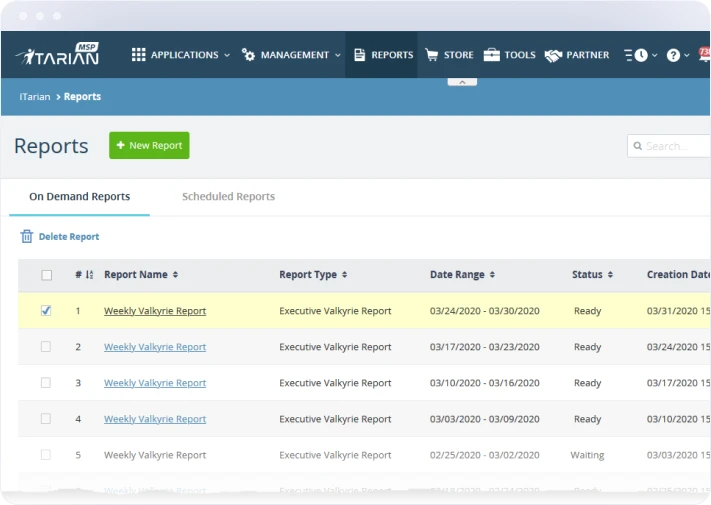
Task: Check the row 5 report checkbox
Action: (x=46, y=455)
